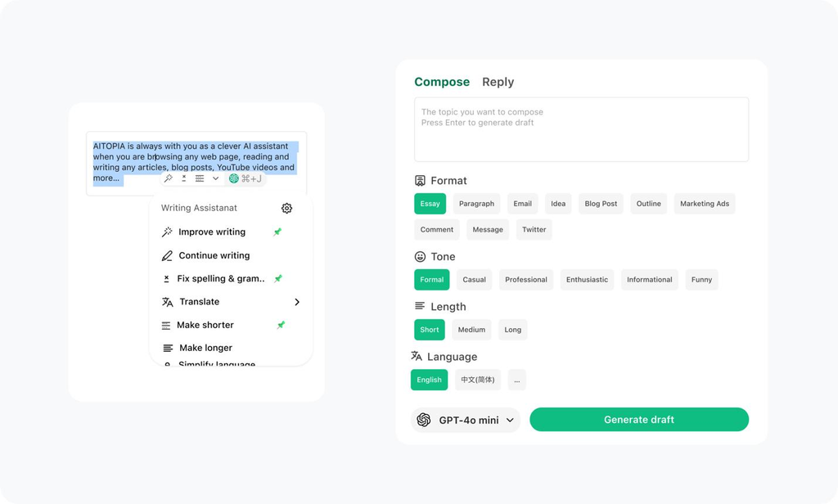Select the Casual tone option

pos(474,280)
